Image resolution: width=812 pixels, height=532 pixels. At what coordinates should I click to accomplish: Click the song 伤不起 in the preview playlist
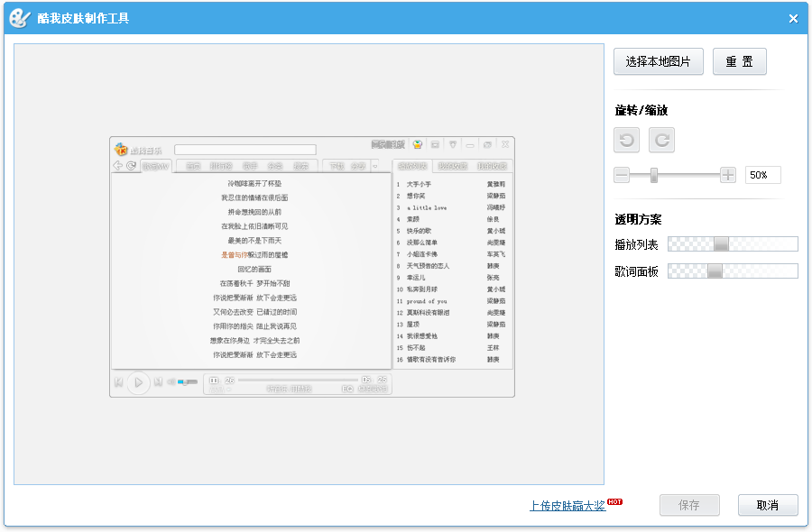(x=416, y=348)
